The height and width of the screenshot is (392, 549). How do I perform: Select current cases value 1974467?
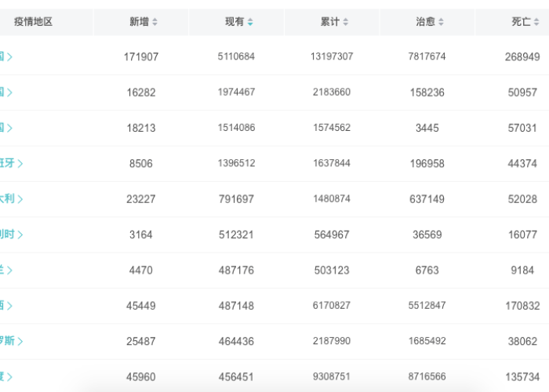click(x=236, y=92)
